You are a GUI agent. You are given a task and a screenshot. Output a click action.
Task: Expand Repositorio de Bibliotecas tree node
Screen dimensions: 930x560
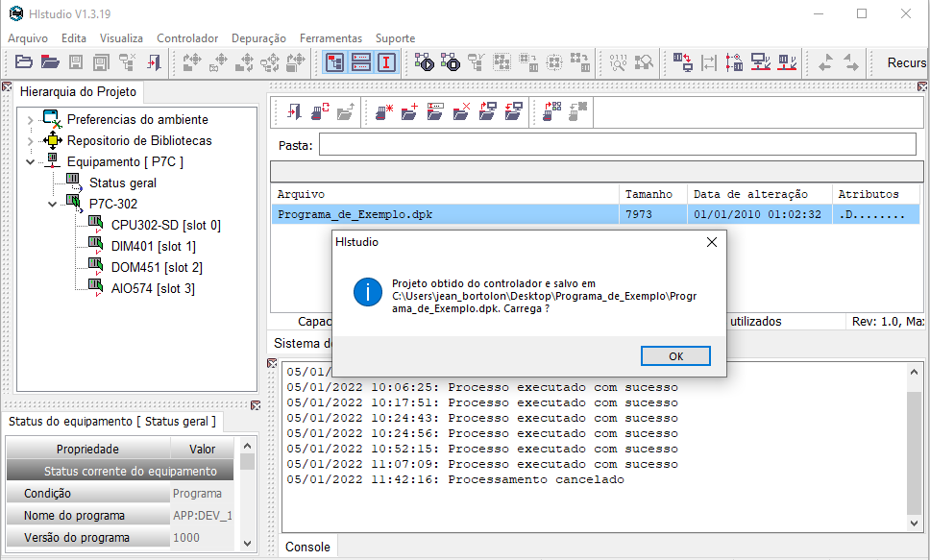click(x=30, y=141)
